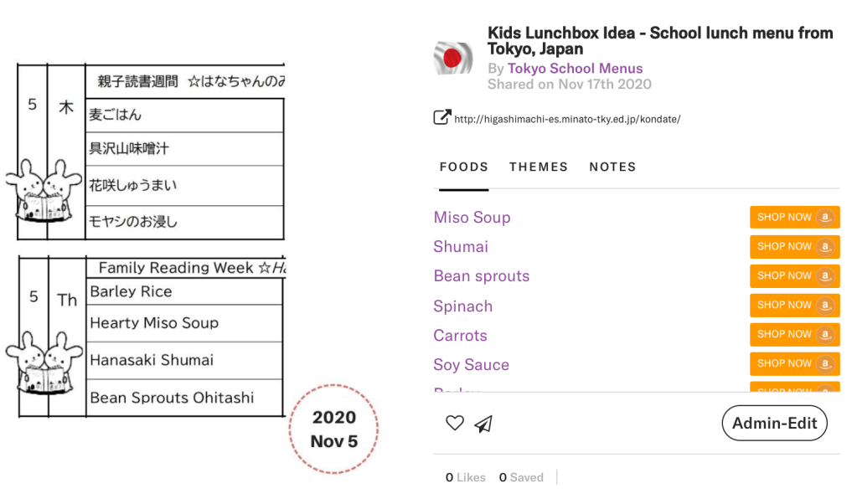
Task: Shop now for Bean sprouts
Action: click(x=794, y=275)
